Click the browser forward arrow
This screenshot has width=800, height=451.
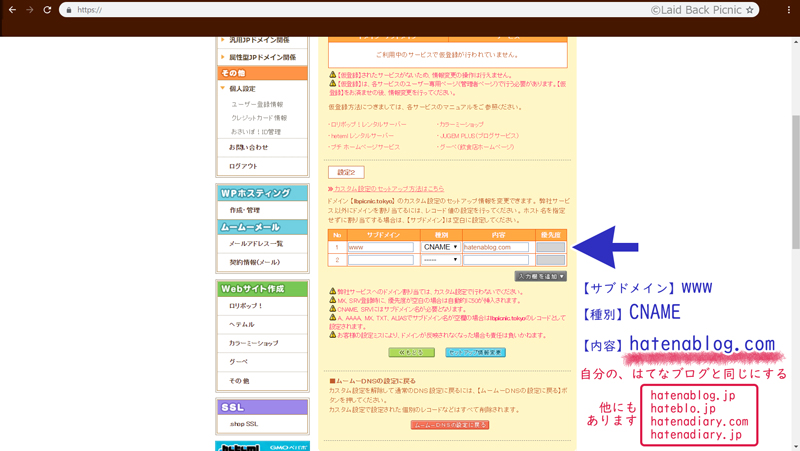(30, 10)
